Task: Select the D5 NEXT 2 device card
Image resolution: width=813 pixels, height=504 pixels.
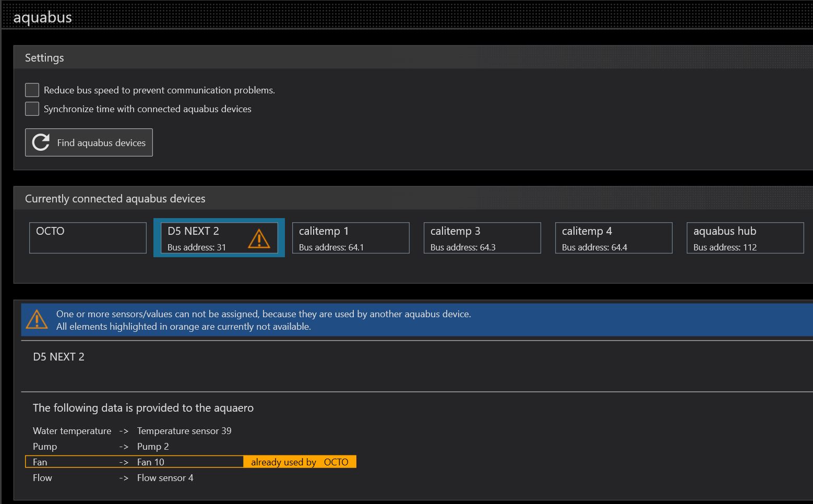Action: click(x=219, y=238)
